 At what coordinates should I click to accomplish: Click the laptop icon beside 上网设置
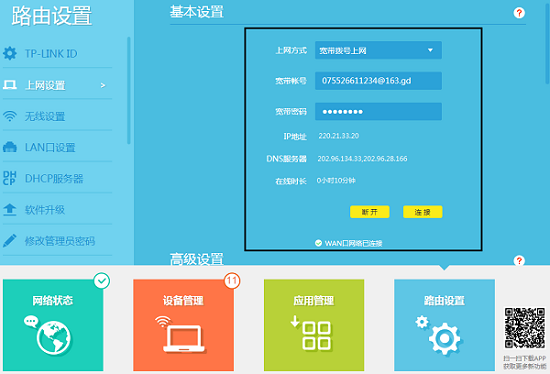(10, 85)
